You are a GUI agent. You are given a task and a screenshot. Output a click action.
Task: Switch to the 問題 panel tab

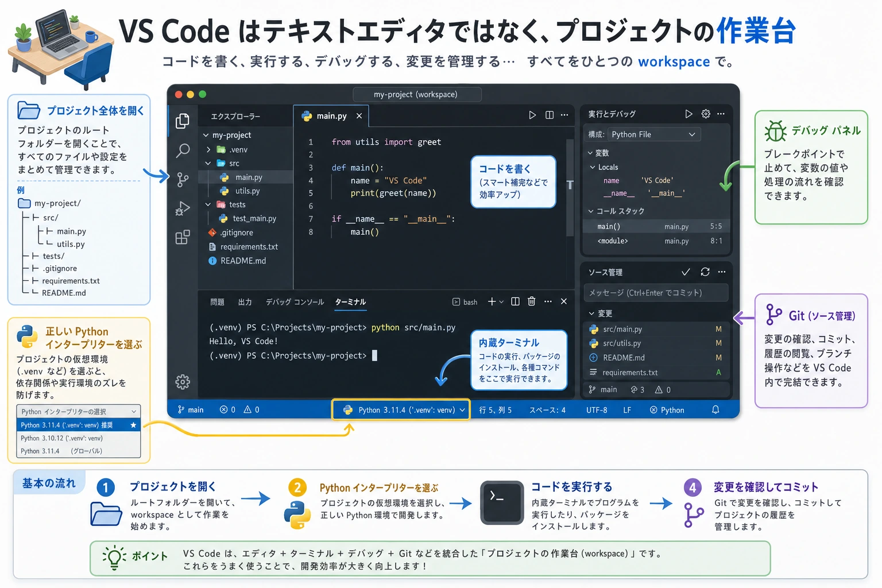point(217,302)
